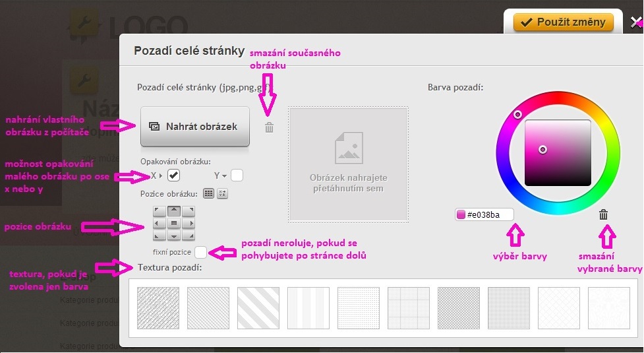
Task: Click 'Nahrát obrázek' upload button
Action: click(195, 126)
